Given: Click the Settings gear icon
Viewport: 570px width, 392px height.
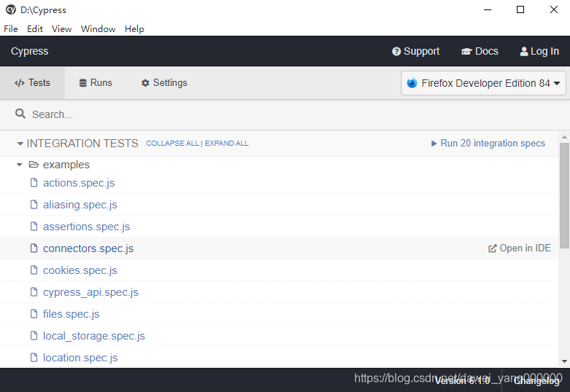Looking at the screenshot, I should point(145,83).
